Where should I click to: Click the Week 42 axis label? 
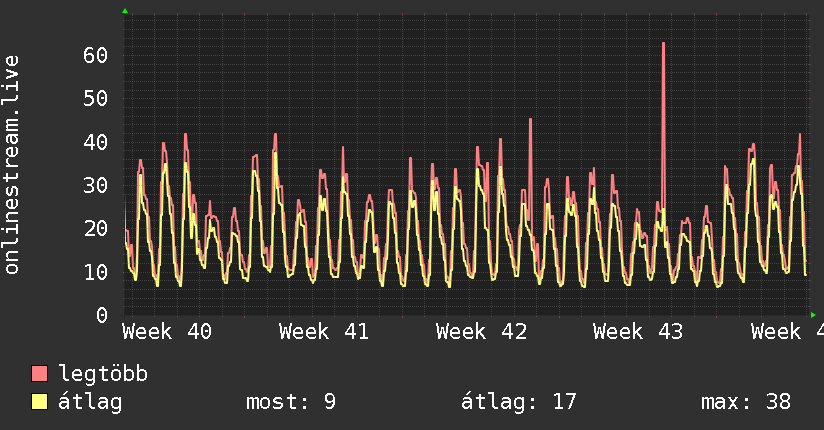pyautogui.click(x=481, y=332)
